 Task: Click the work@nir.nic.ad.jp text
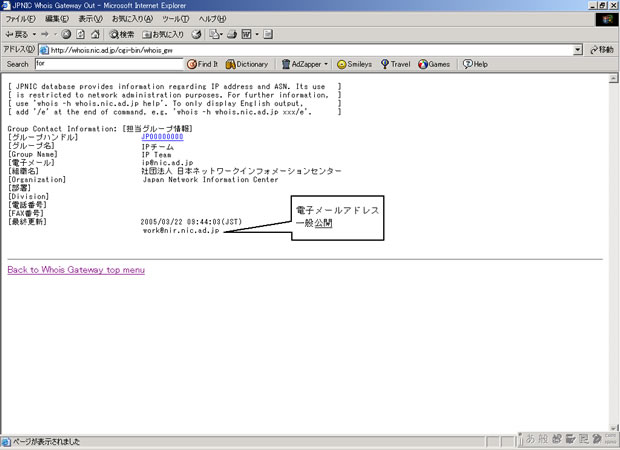pyautogui.click(x=181, y=231)
